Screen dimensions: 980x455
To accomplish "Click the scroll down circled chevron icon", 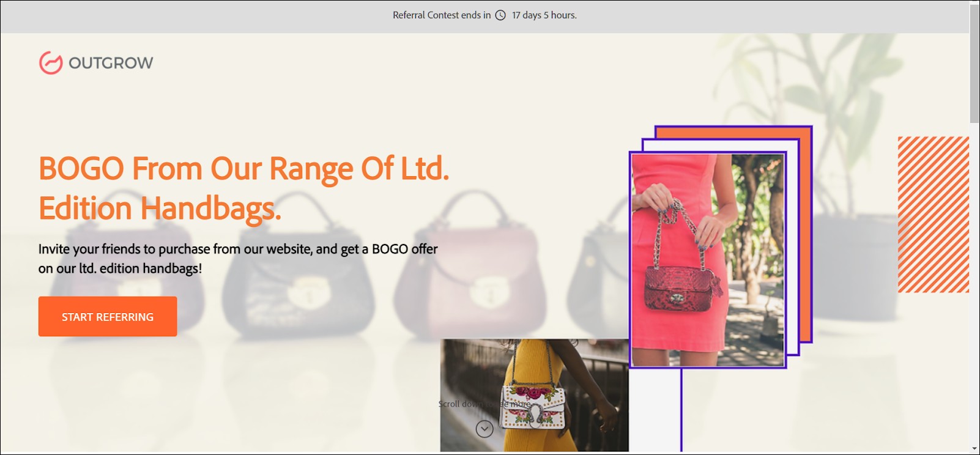I will [x=484, y=429].
